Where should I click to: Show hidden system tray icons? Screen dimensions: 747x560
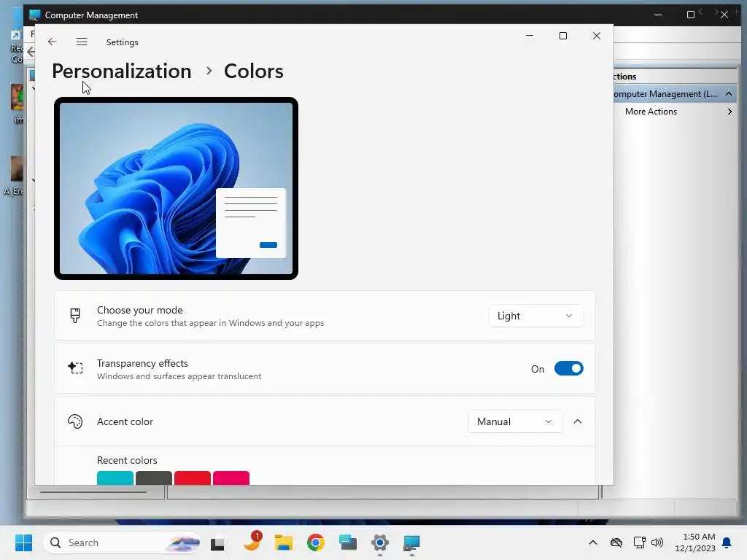[x=592, y=542]
